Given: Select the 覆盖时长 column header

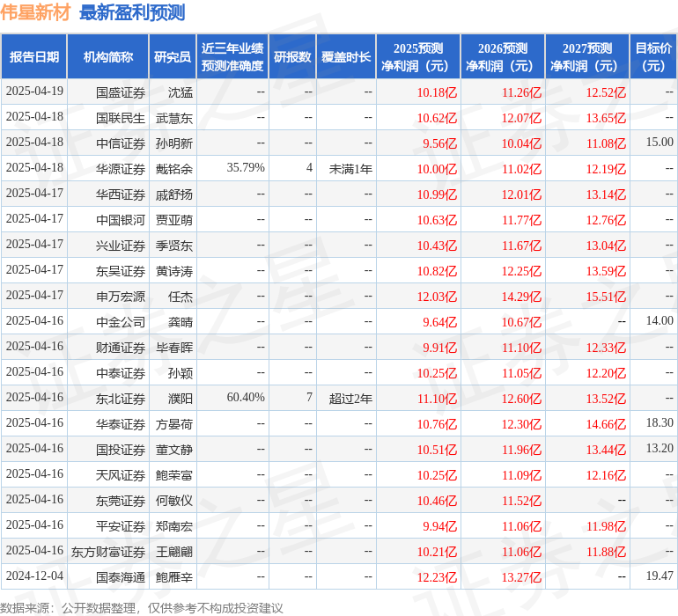Looking at the screenshot, I should tap(346, 57).
